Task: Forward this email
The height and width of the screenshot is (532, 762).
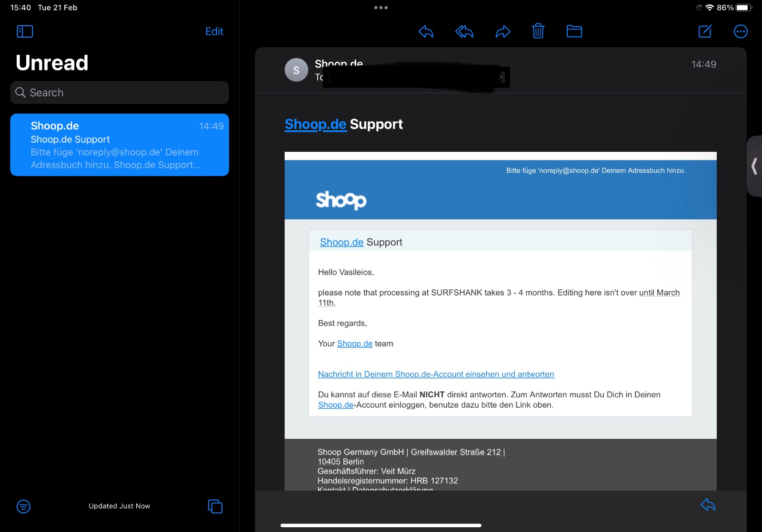Action: coord(503,31)
